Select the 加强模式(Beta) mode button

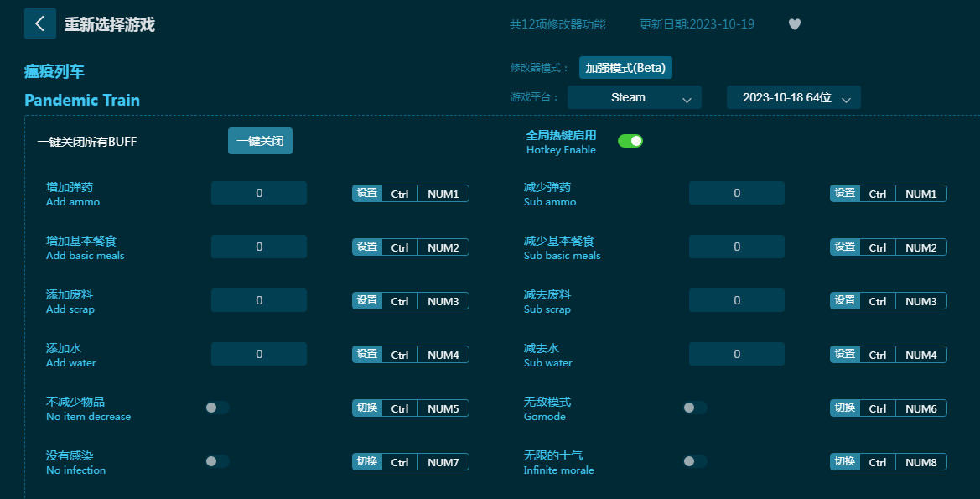[625, 68]
